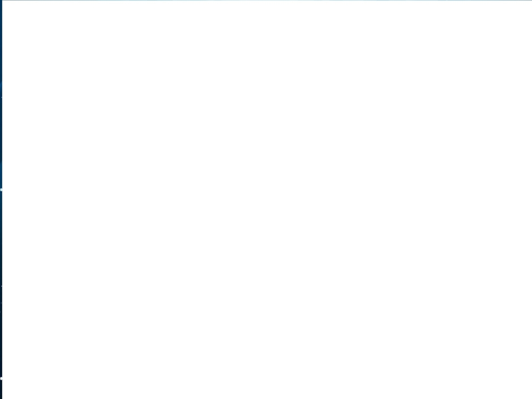The width and height of the screenshot is (532, 399).
Task: Click the light blue top part of left strip
Action: tap(1, 51)
